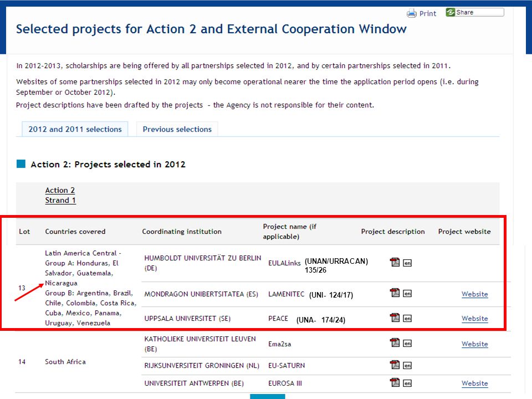Open the PDF icon for LAMENITEC project

tap(395, 293)
